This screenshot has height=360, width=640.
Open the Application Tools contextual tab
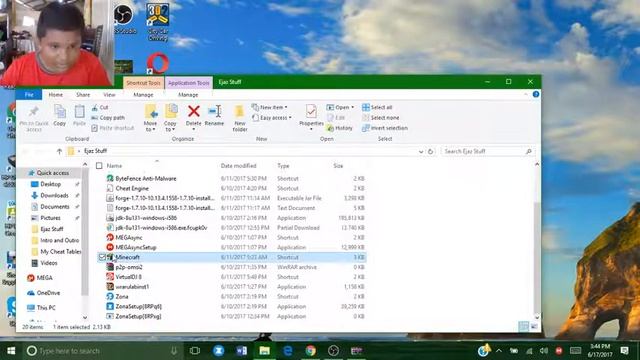pos(189,83)
